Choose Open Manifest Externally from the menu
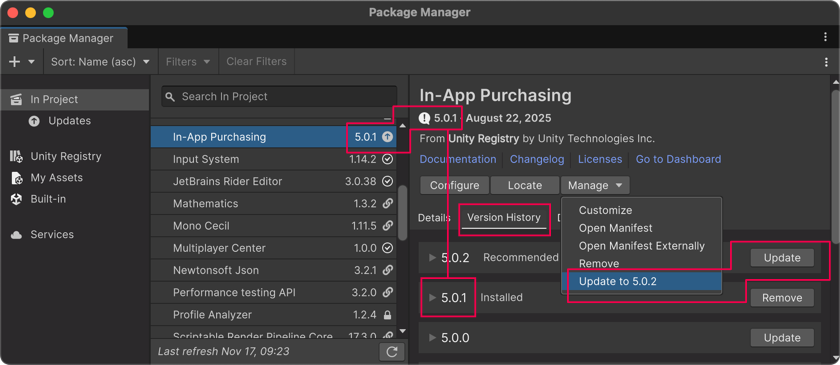 pyautogui.click(x=641, y=245)
